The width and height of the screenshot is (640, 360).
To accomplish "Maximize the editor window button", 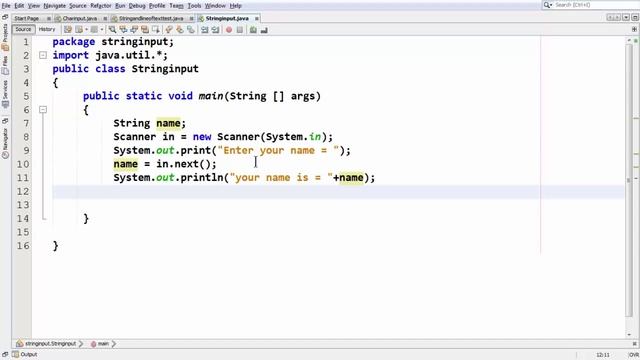I will coord(635,18).
